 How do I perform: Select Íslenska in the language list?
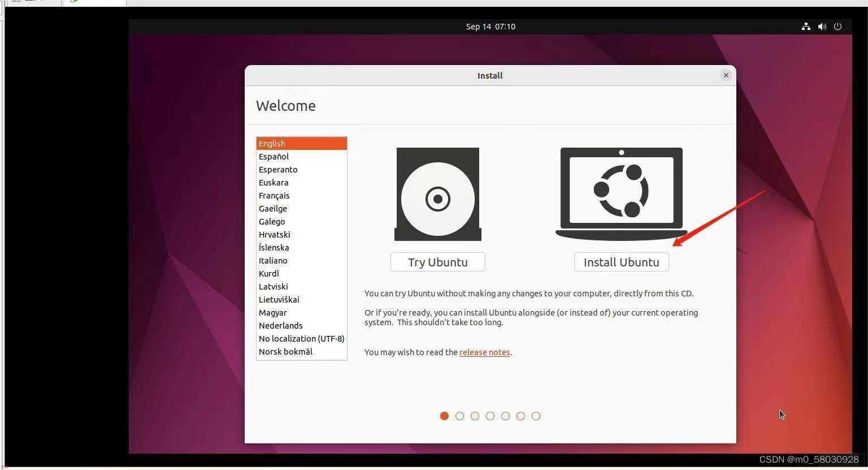pyautogui.click(x=302, y=248)
